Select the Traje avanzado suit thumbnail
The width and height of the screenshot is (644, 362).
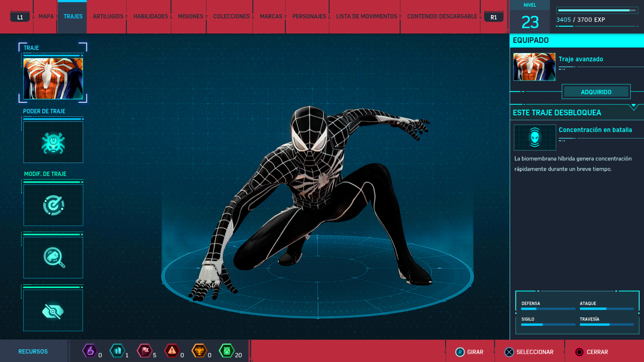coord(534,67)
